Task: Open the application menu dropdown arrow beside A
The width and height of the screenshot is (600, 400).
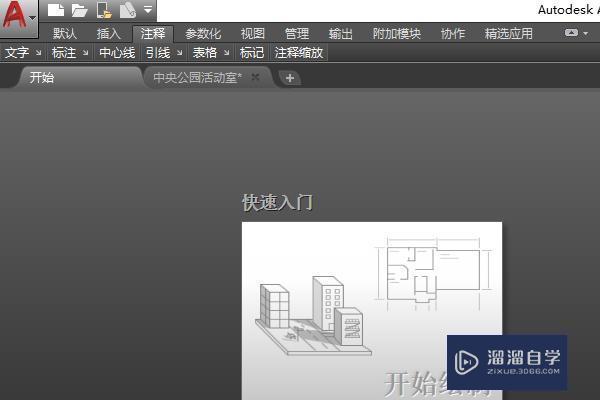Action: coord(33,18)
